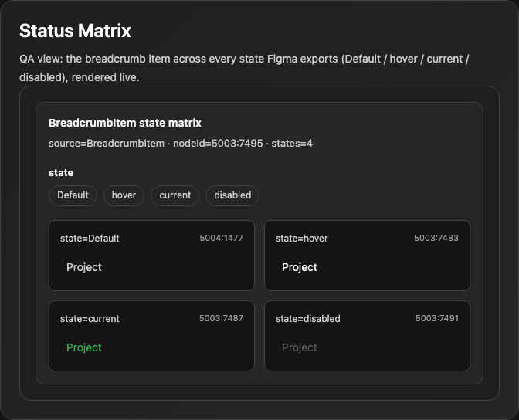Select the disabled state chip
Viewport: 519px width, 420px height.
coord(232,195)
